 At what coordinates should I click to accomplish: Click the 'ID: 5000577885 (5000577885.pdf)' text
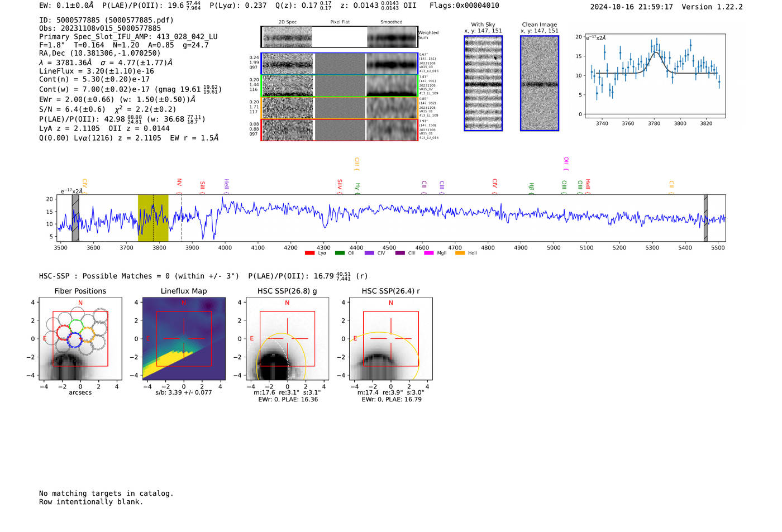pos(106,20)
